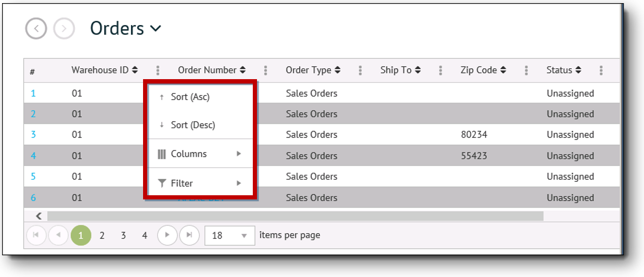Go to the first page of results
This screenshot has width=644, height=277.
click(36, 235)
